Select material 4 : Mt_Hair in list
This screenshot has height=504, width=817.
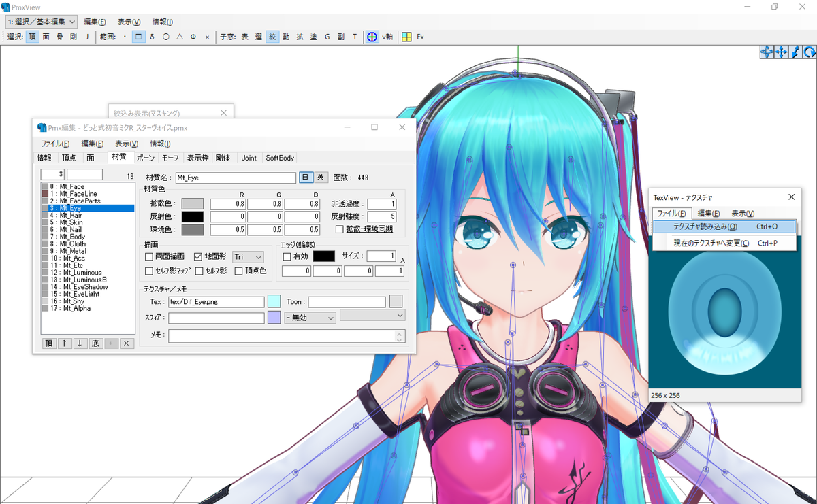pyautogui.click(x=87, y=215)
